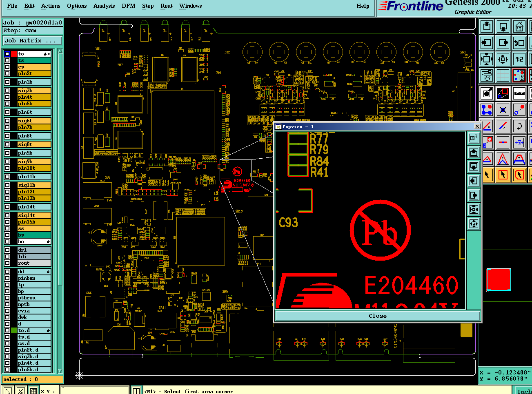This screenshot has width=532, height=394.
Task: Toggle the ts layer checkbox
Action: pyautogui.click(x=7, y=60)
